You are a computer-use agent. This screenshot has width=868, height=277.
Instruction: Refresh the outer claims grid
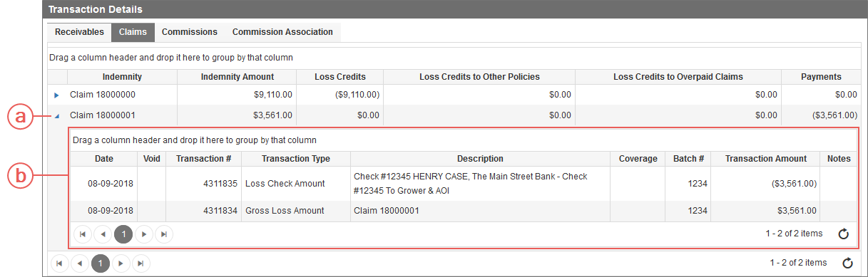click(x=847, y=263)
